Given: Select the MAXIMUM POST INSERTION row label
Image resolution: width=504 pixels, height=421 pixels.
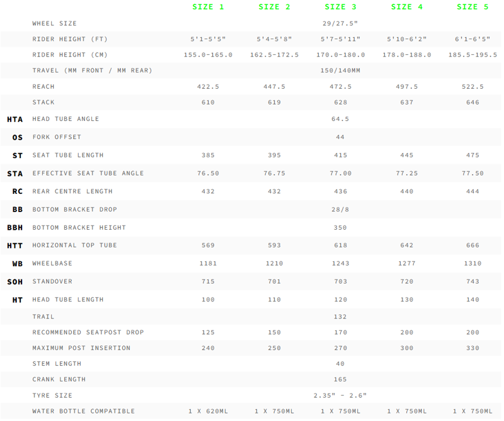Looking at the screenshot, I should pyautogui.click(x=81, y=348).
